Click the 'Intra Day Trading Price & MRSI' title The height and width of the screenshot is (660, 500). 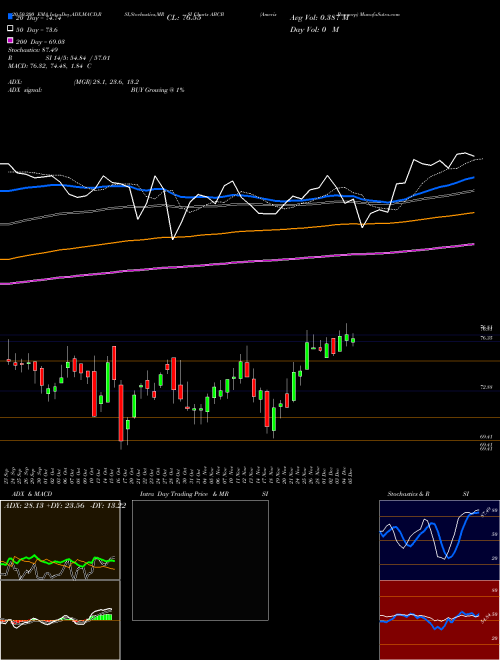(x=204, y=494)
